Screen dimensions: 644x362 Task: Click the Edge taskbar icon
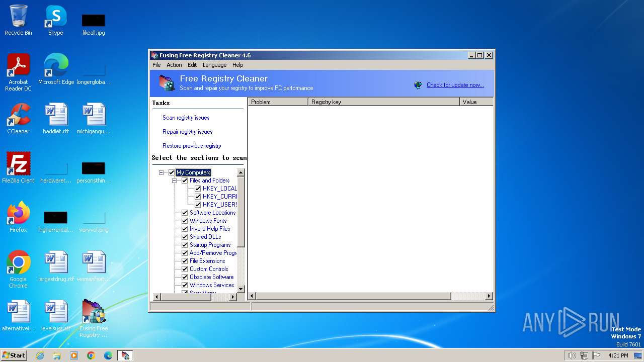108,355
